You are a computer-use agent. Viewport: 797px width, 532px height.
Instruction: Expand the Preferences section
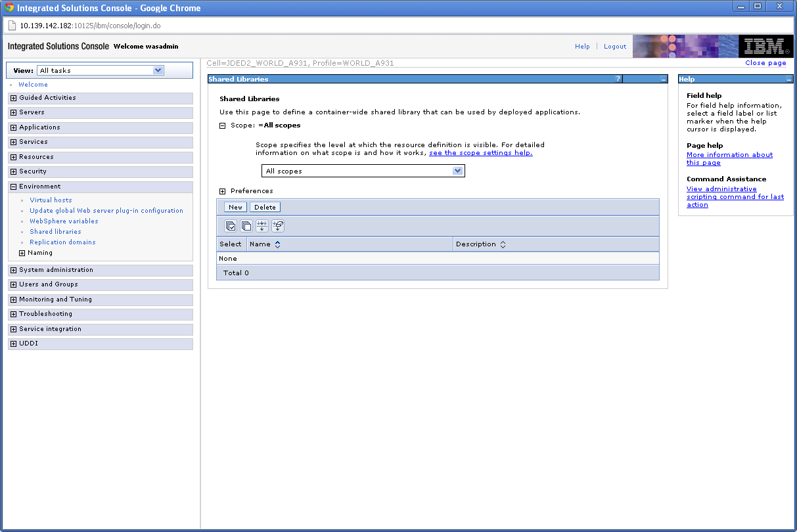tap(222, 191)
